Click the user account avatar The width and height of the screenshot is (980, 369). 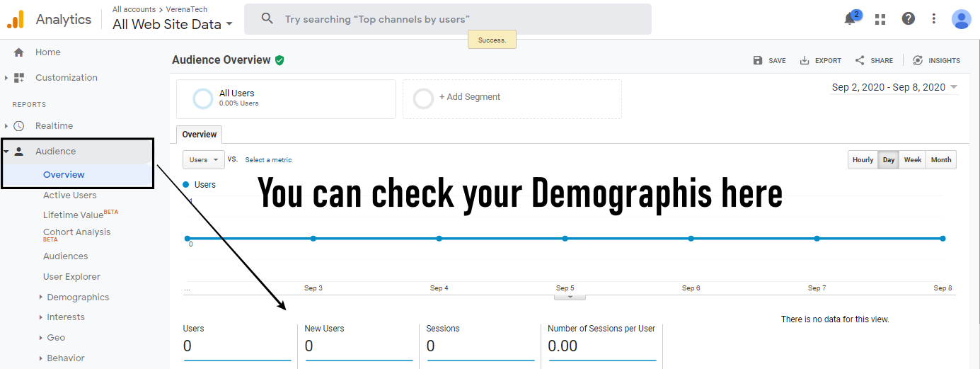[x=961, y=19]
